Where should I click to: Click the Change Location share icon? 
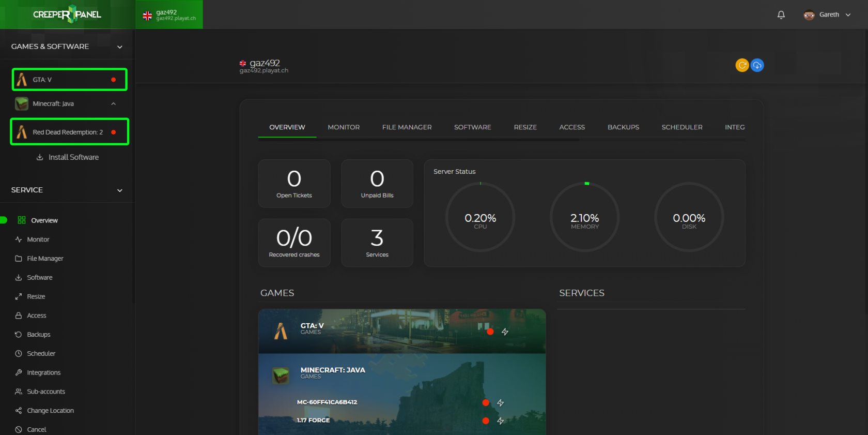(19, 411)
